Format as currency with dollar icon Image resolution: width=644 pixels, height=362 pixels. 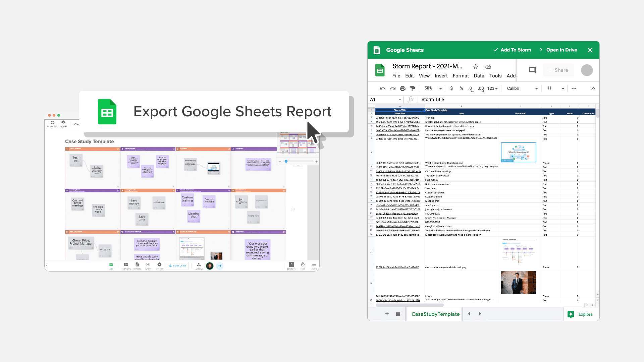pos(451,88)
